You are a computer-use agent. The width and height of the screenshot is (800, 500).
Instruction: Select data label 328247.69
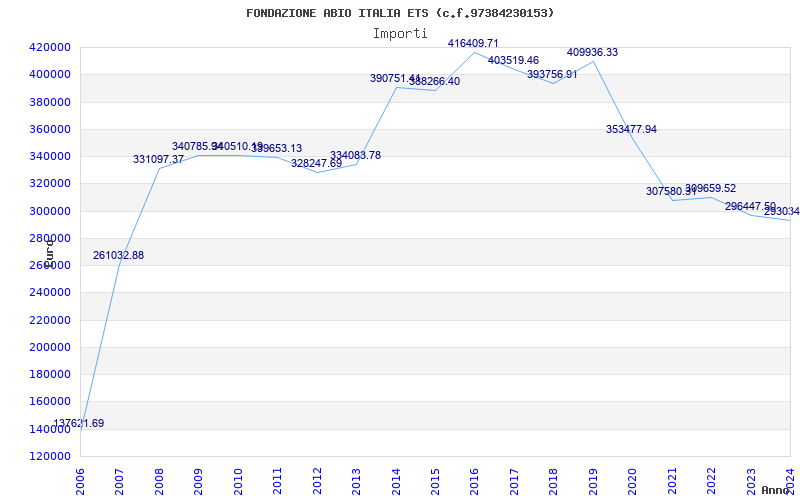point(316,163)
